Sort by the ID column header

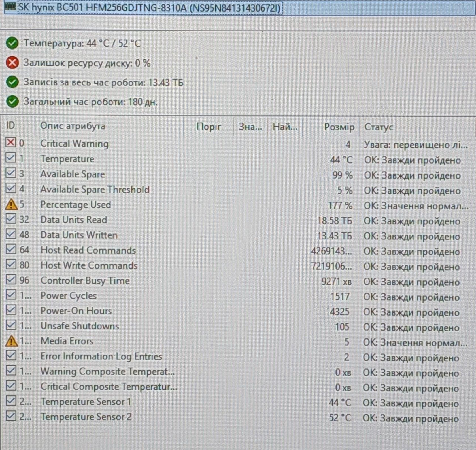[10, 125]
